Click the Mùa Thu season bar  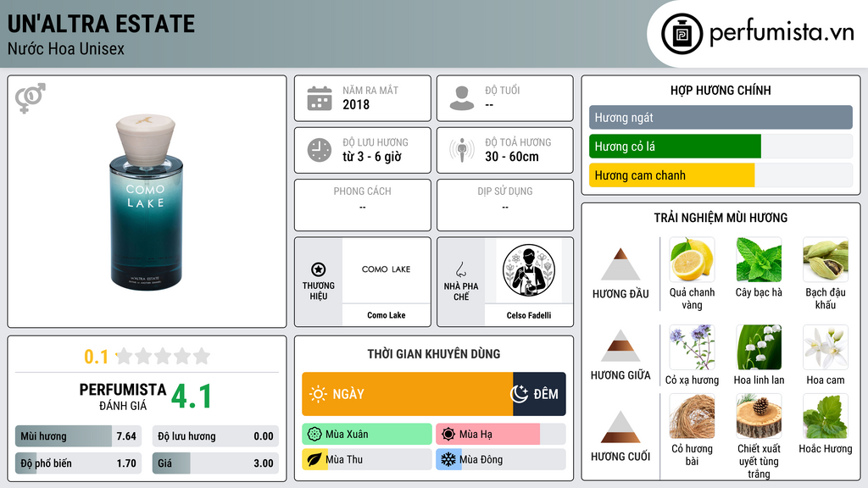[x=367, y=459]
